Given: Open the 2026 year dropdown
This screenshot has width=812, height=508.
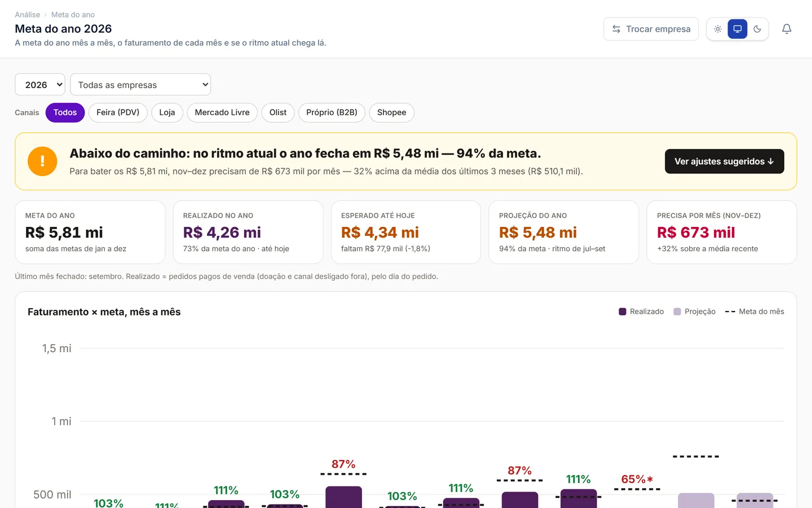Looking at the screenshot, I should tap(39, 85).
